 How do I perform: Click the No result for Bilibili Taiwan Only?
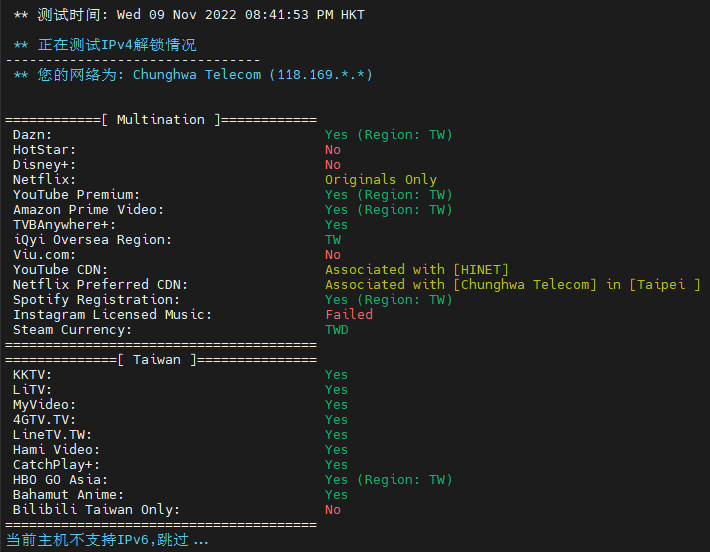[x=333, y=510]
